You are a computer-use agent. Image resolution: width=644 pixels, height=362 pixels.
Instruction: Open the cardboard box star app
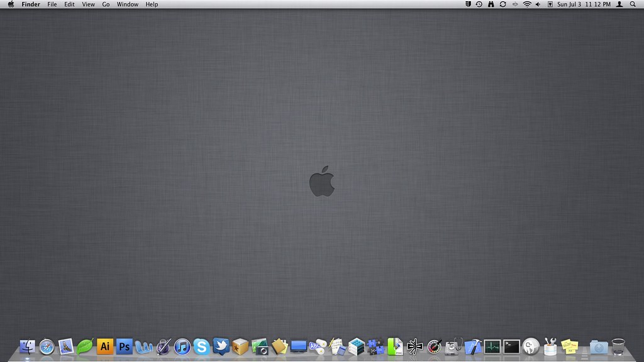[240, 347]
